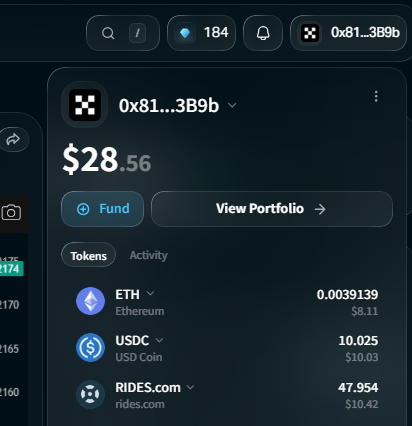Image resolution: width=412 pixels, height=426 pixels.
Task: Expand USDC token chevron
Action: (159, 340)
